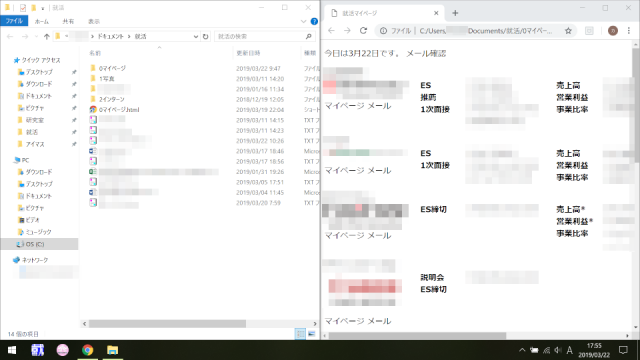Open the 0マイページ folder
640x360 pixels.
tap(112, 68)
